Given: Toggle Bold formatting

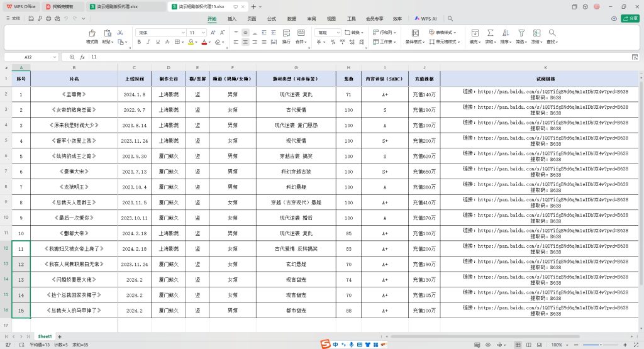Looking at the screenshot, I should tap(139, 42).
